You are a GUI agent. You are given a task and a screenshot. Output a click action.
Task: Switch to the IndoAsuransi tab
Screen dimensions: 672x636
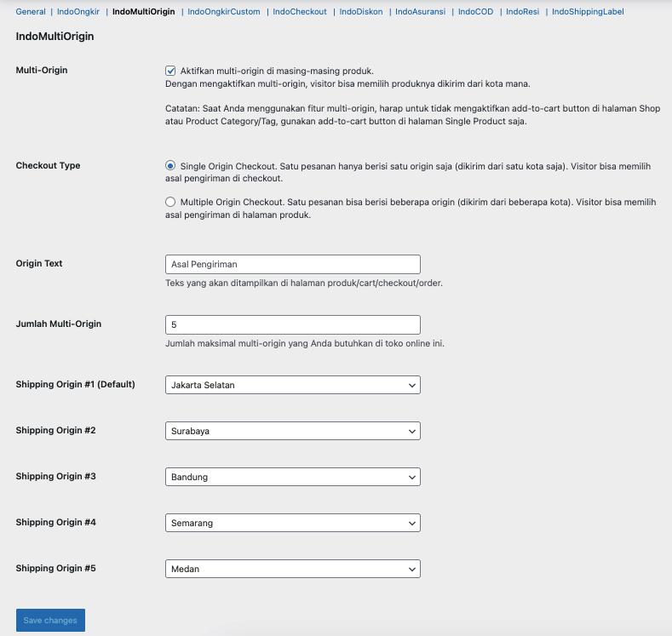[422, 12]
